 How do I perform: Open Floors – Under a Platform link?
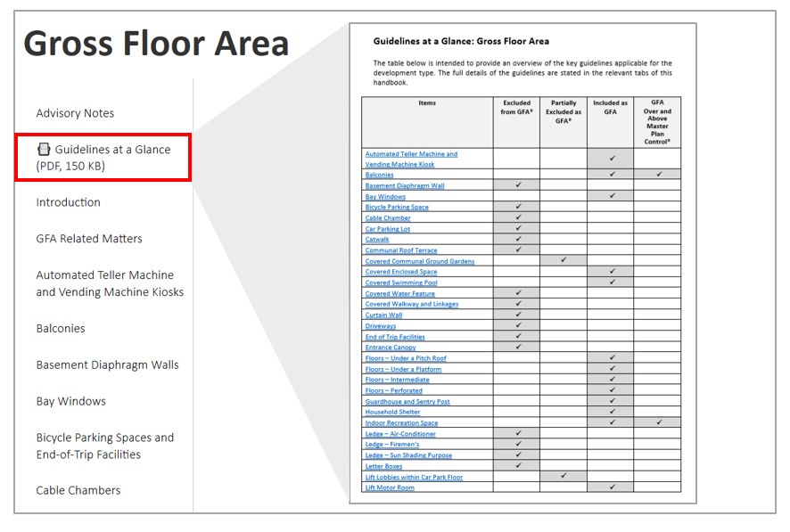click(x=403, y=369)
